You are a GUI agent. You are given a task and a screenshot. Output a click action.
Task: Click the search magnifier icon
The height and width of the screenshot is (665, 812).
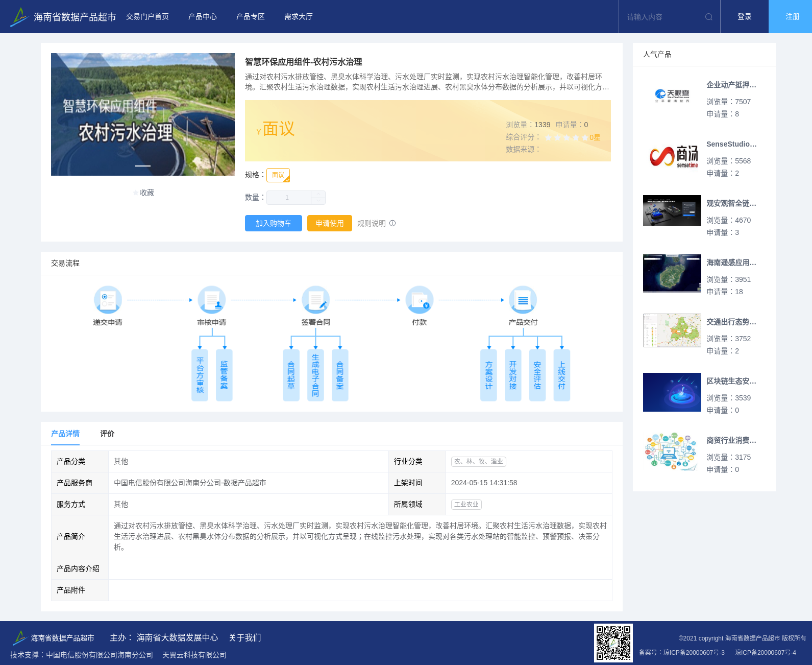click(x=709, y=17)
